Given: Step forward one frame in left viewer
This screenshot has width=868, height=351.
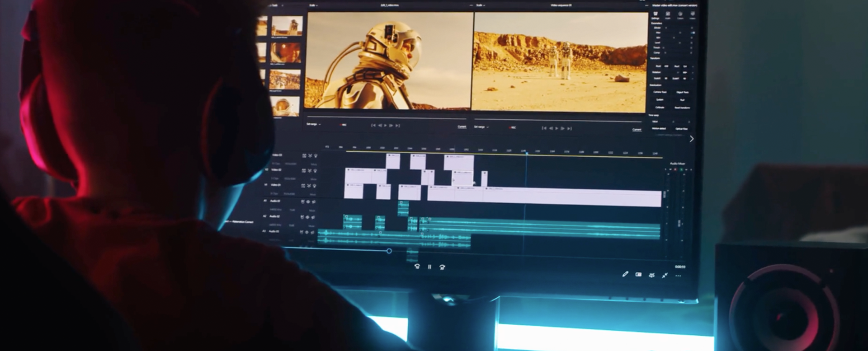Looking at the screenshot, I should (x=391, y=125).
